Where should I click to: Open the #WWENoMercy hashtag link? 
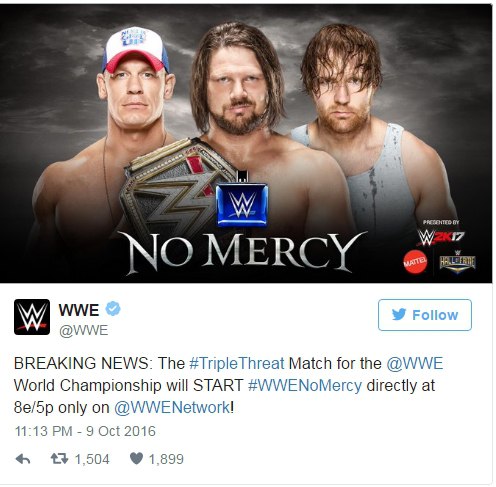[x=305, y=385]
